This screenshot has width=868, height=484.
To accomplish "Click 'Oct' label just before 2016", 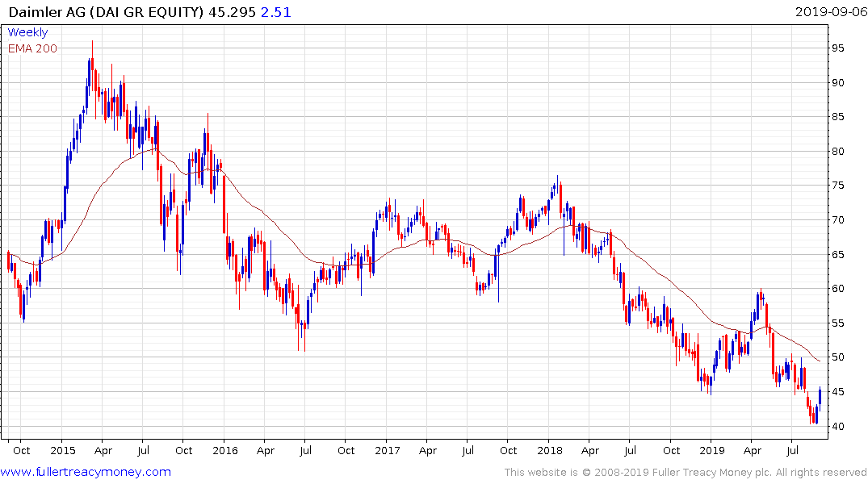I will [x=184, y=450].
